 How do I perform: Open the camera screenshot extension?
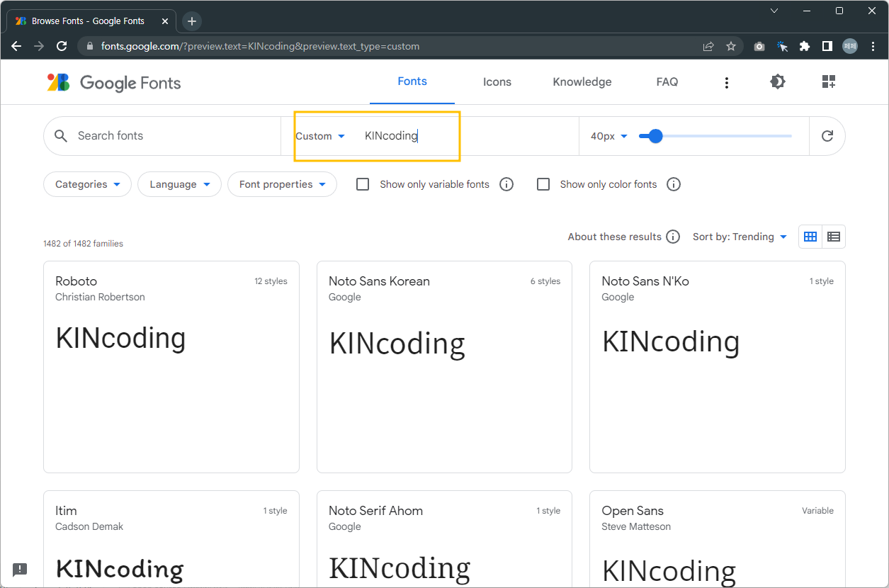[x=759, y=46]
